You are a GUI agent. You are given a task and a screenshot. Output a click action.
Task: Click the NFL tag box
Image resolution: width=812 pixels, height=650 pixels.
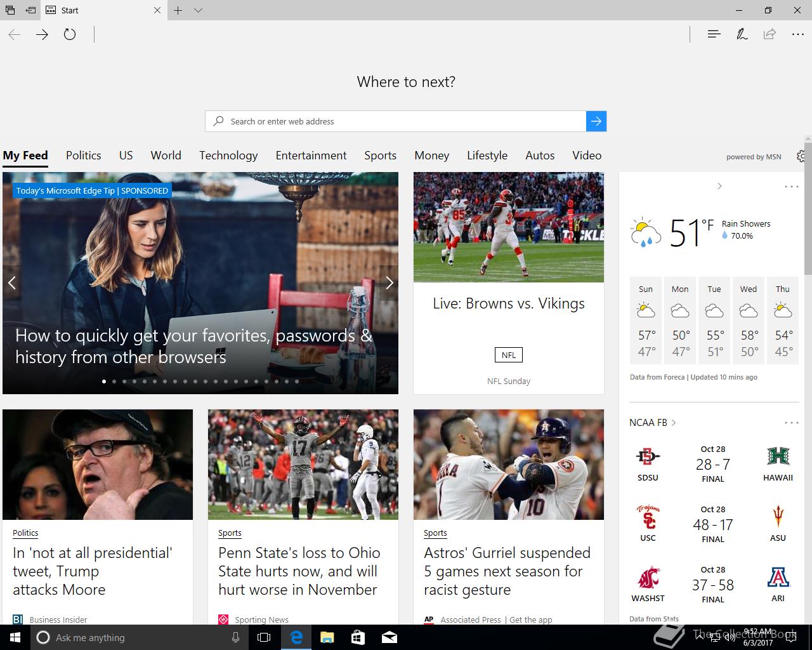tap(509, 355)
